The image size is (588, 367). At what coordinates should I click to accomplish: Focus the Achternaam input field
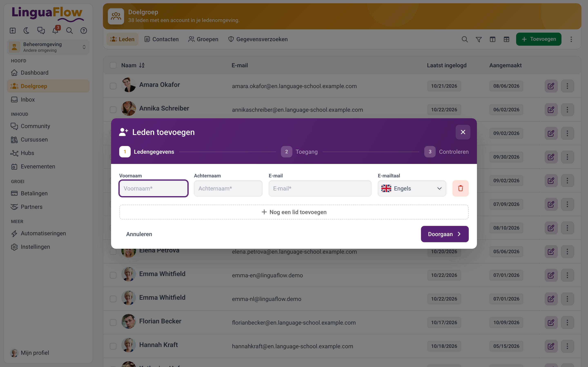pos(228,188)
